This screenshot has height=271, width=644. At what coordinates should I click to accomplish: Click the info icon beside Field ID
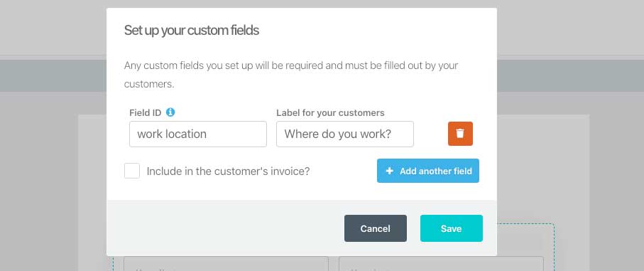(x=170, y=112)
